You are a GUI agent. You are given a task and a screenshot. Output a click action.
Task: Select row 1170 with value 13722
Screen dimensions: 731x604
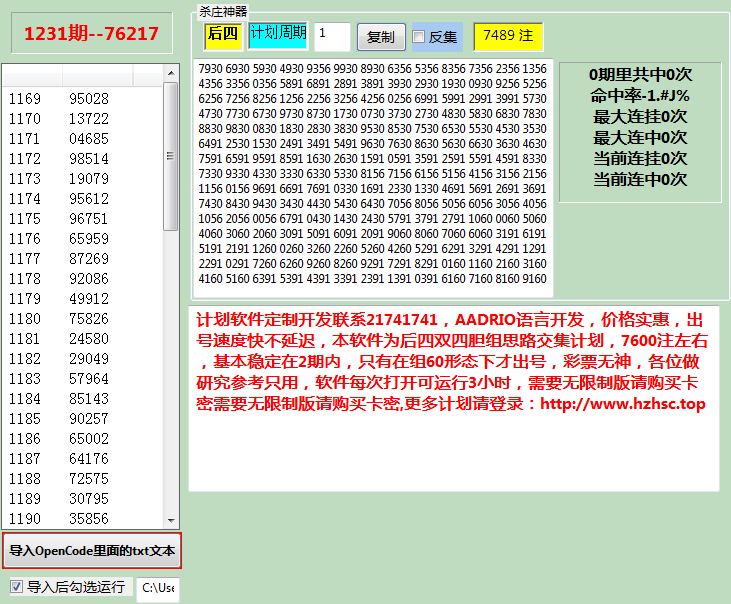(83, 119)
